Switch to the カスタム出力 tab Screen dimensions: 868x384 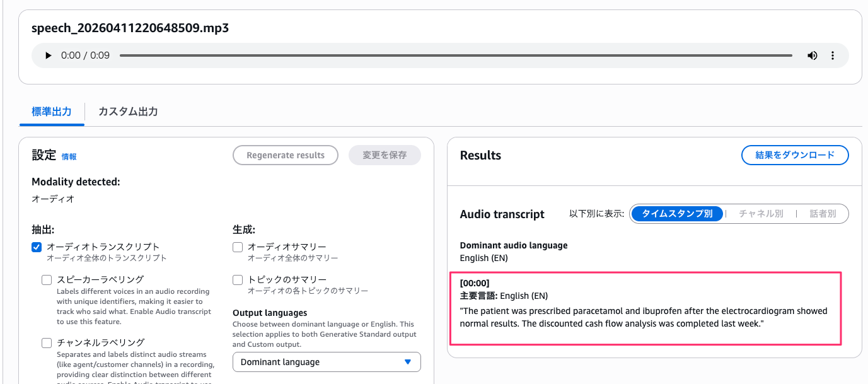(128, 110)
